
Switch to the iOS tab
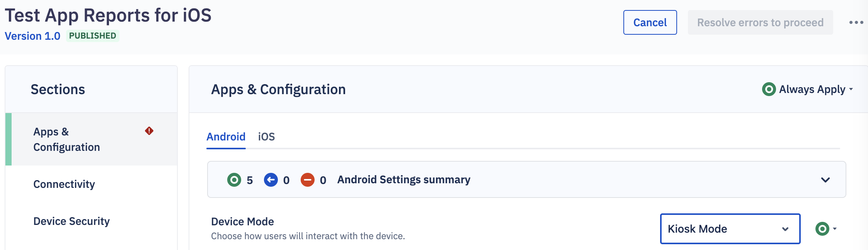(x=266, y=137)
